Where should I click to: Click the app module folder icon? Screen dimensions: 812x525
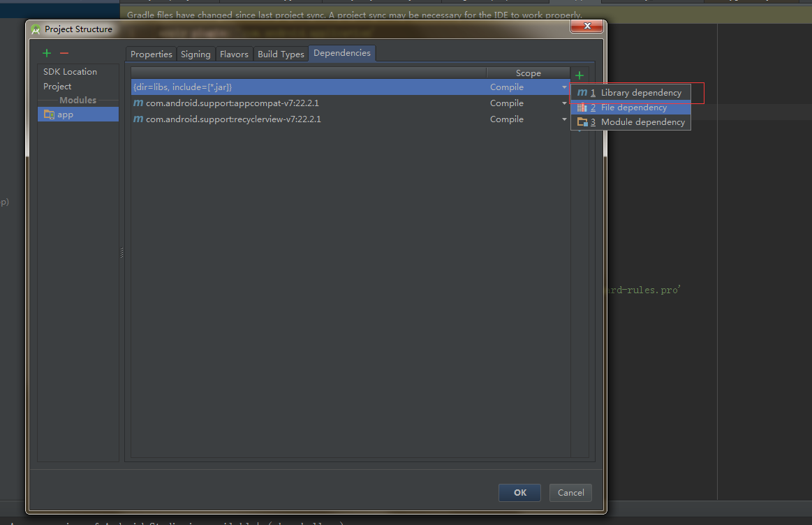pyautogui.click(x=49, y=114)
